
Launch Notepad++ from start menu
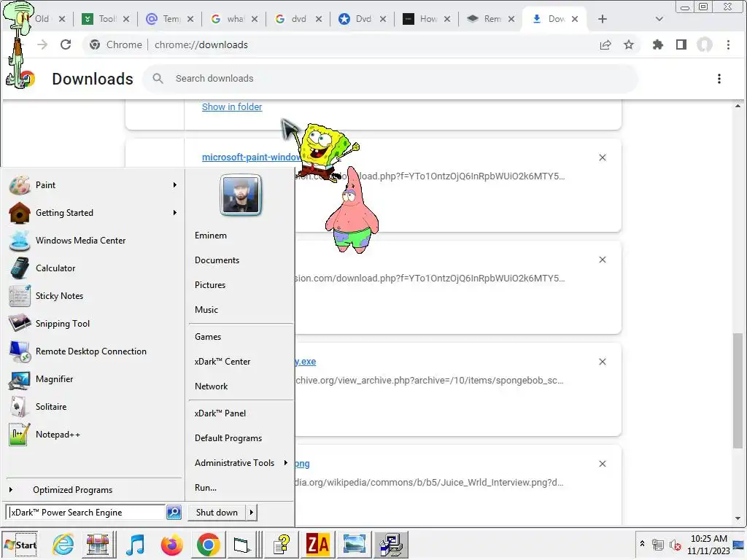click(93, 434)
